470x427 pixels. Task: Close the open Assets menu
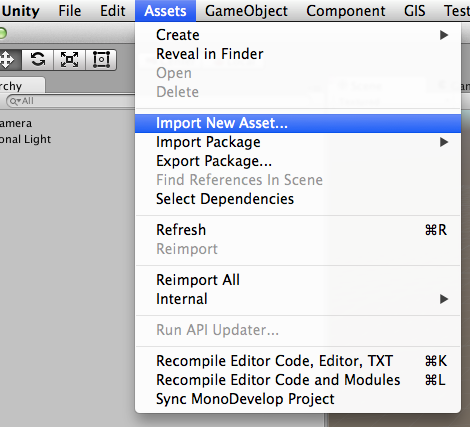[165, 11]
